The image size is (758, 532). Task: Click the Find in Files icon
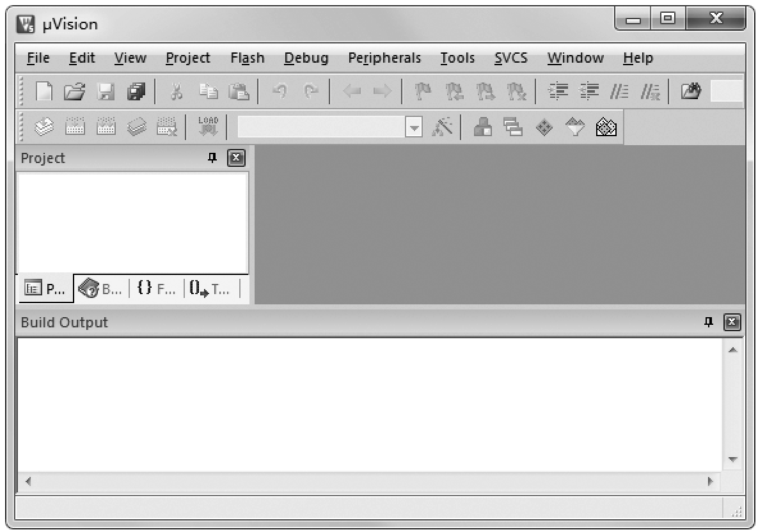click(691, 91)
